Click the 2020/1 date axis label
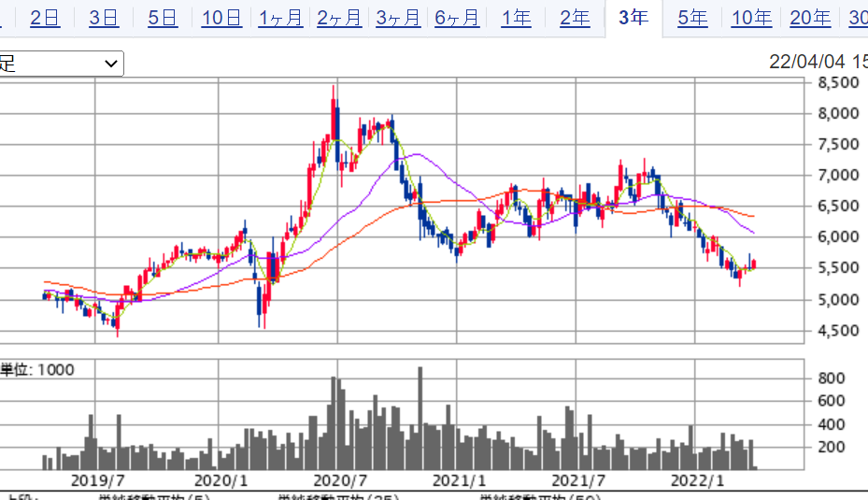The width and height of the screenshot is (868, 500). point(221,480)
